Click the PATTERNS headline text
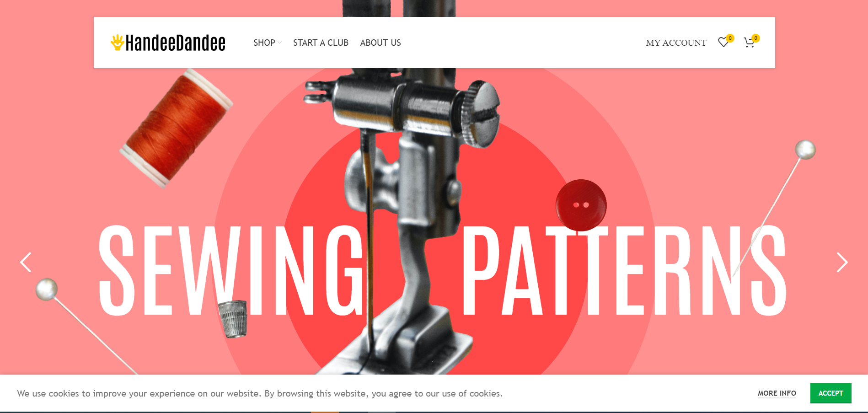This screenshot has height=413, width=868. pyautogui.click(x=624, y=270)
